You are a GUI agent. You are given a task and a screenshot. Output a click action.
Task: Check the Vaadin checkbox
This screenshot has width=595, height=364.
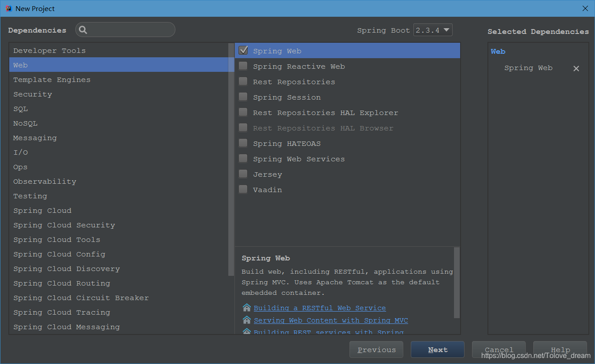click(243, 189)
